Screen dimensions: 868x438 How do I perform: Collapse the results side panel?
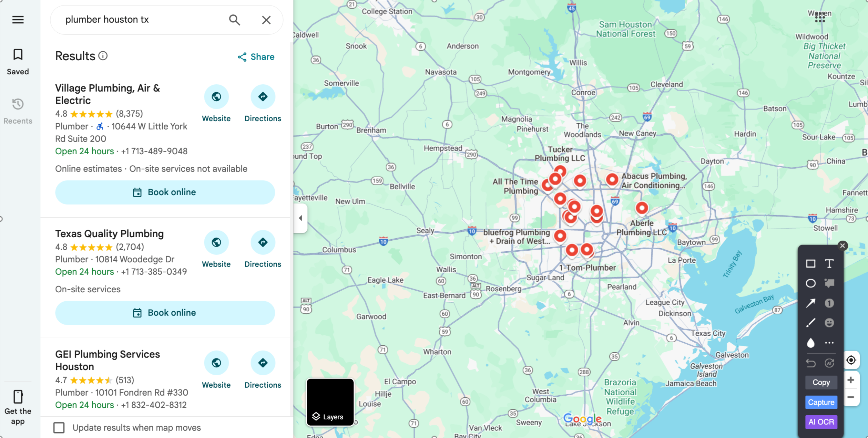click(300, 218)
